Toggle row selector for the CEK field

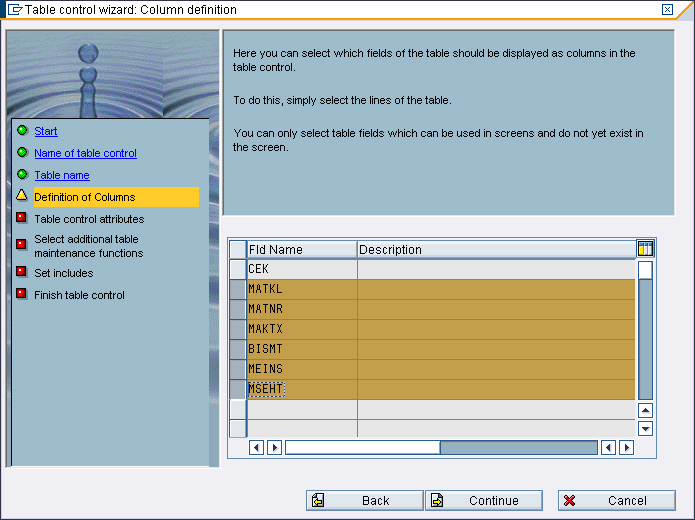238,269
